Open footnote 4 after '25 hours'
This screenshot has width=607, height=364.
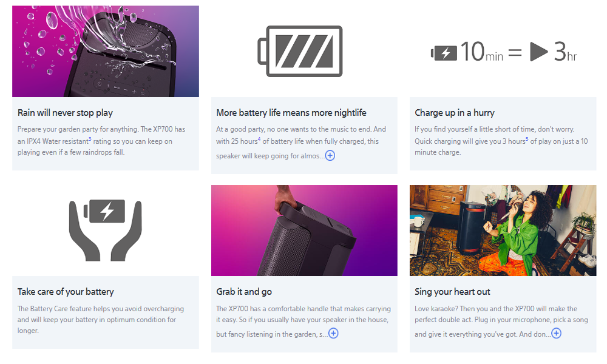259,139
